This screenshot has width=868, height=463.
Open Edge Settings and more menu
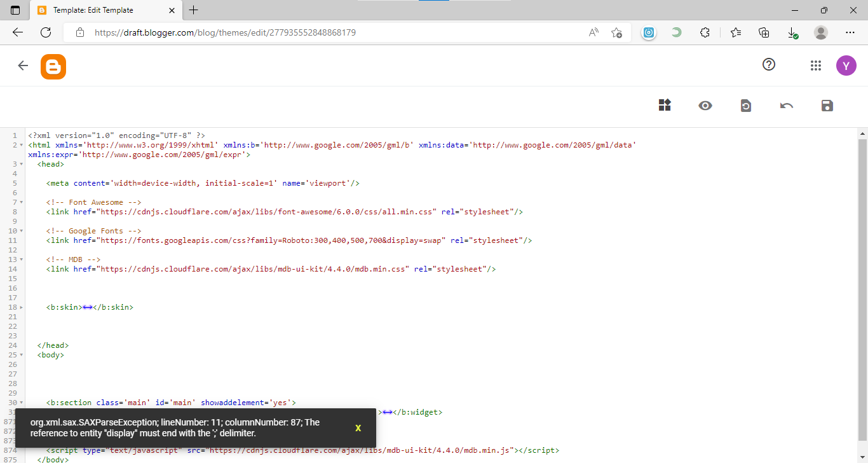point(850,32)
